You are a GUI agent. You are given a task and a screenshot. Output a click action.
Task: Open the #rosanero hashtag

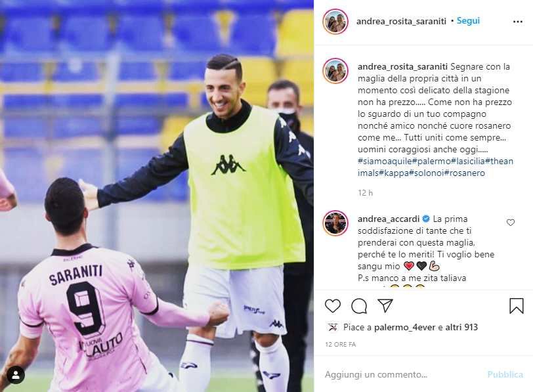pos(464,173)
